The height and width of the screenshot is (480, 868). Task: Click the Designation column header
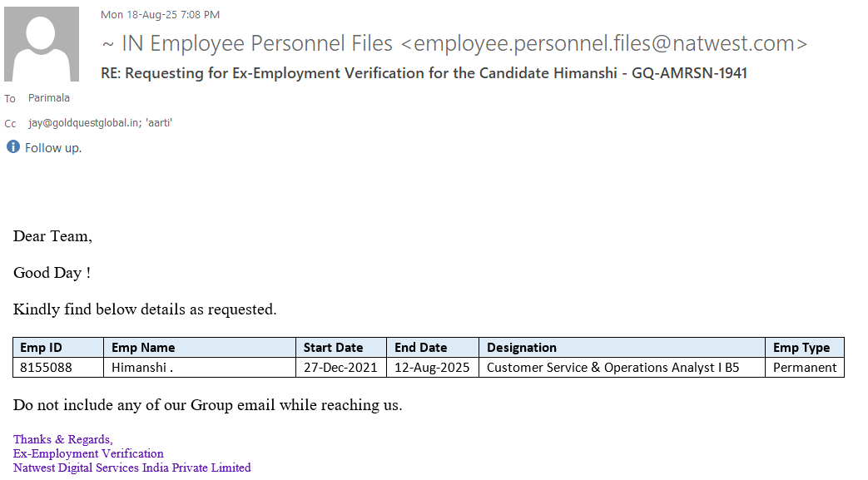coord(522,348)
